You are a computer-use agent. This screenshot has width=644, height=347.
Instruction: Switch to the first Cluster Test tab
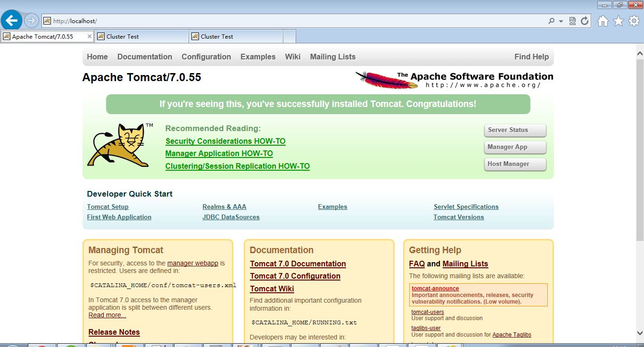(x=141, y=36)
